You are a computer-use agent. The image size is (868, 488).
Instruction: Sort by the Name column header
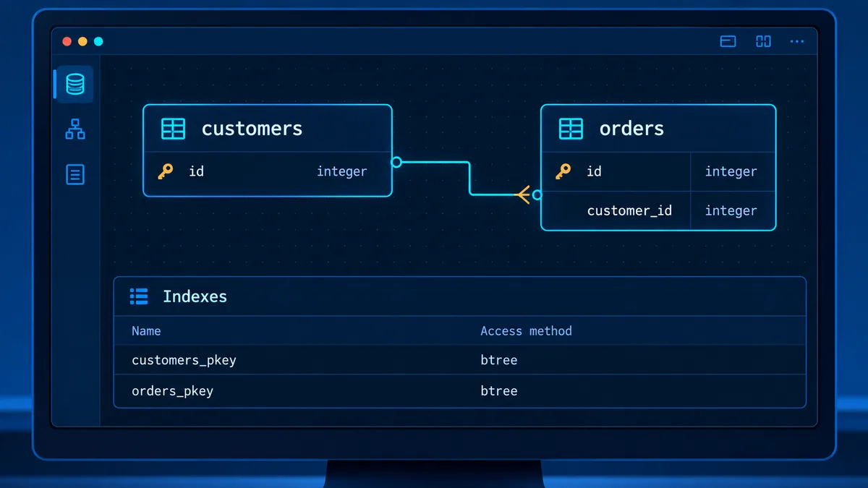146,330
